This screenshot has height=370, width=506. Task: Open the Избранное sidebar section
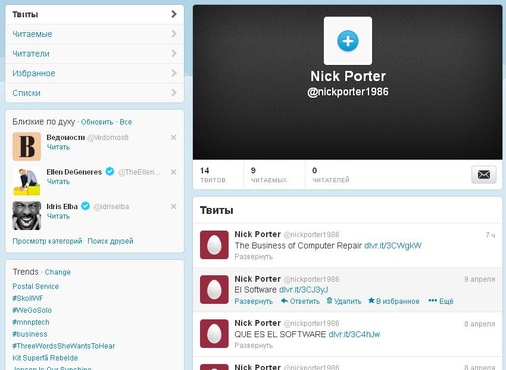tap(95, 73)
